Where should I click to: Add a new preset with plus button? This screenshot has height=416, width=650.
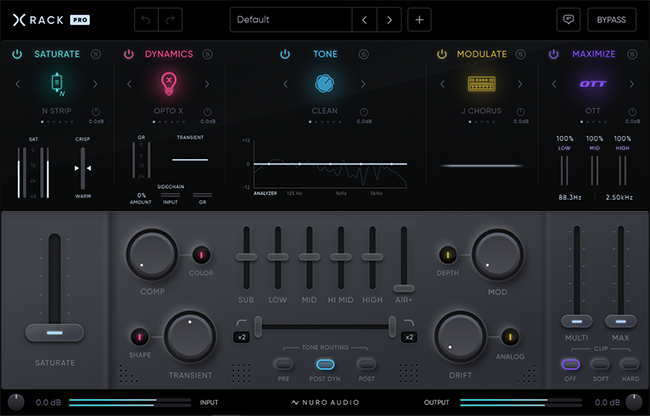tap(419, 19)
